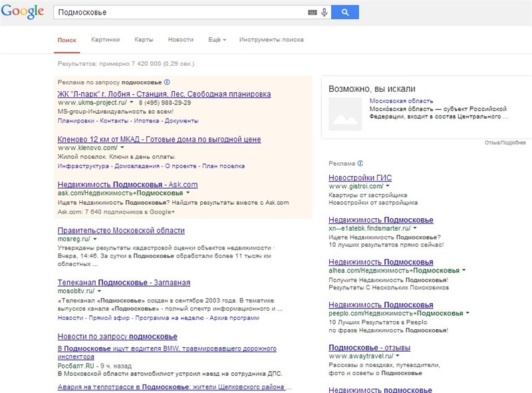
Task: Expand arrow next to alhea.com URL
Action: tap(464, 270)
